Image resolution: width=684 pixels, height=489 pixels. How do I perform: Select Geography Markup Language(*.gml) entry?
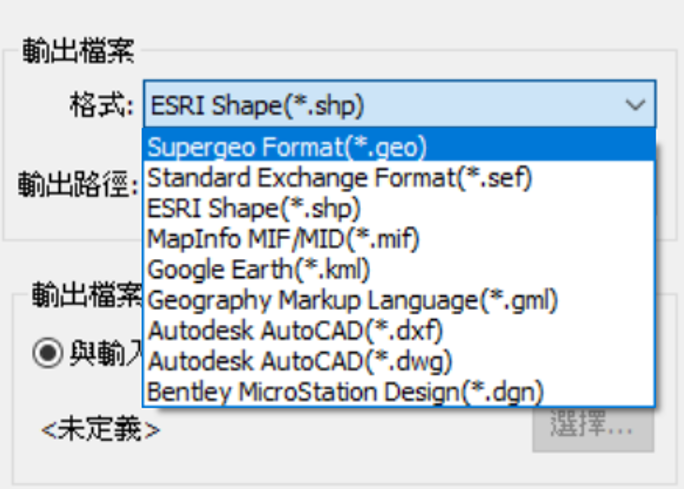399,300
